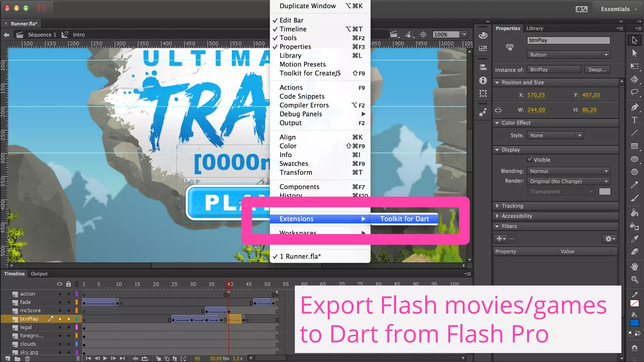Select the Selection (arrow) tool
This screenshot has width=644, height=362.
(x=635, y=40)
